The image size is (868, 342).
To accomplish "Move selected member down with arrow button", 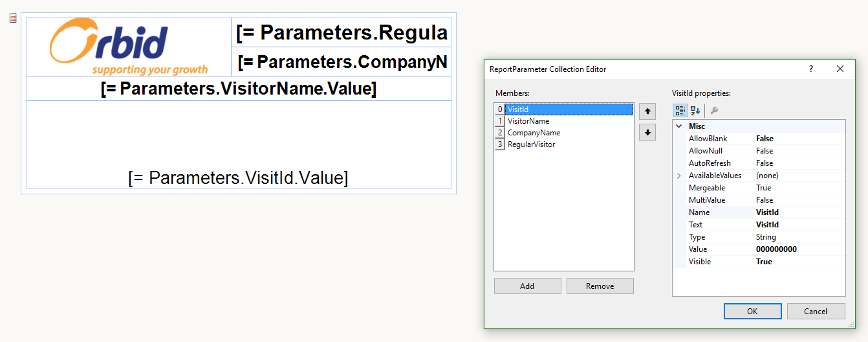I will tap(647, 132).
